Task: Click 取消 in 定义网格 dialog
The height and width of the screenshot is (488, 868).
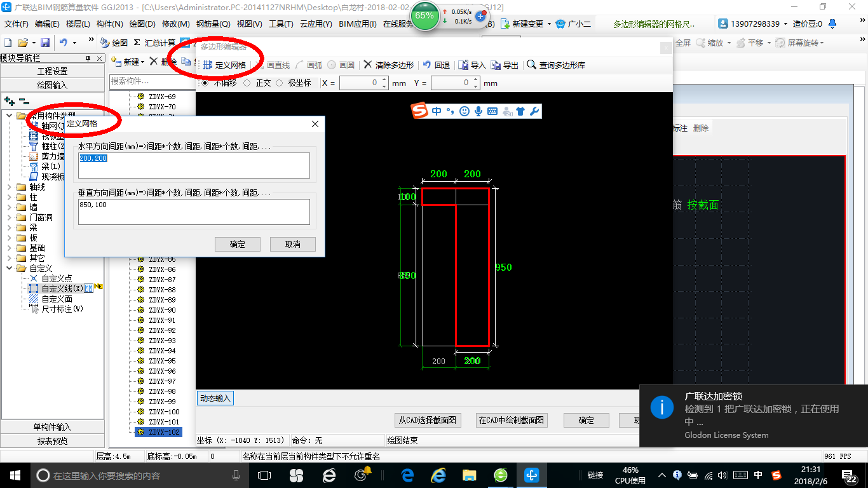Action: tap(293, 244)
